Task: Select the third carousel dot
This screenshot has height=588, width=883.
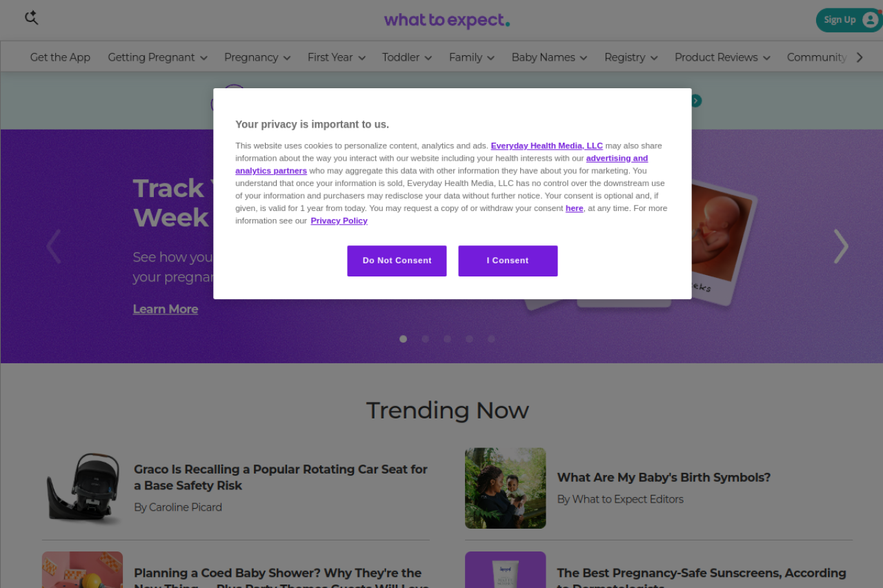Action: [x=447, y=339]
